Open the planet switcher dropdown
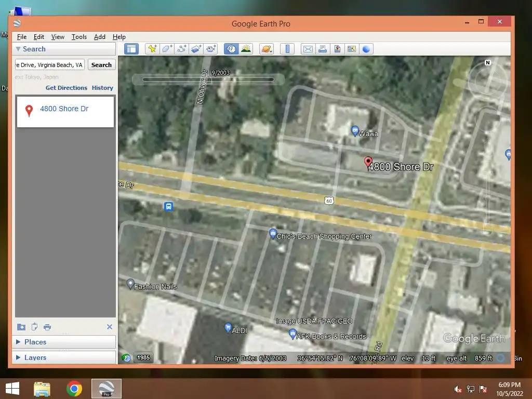Screen dimensions: 532x399 tap(267, 49)
